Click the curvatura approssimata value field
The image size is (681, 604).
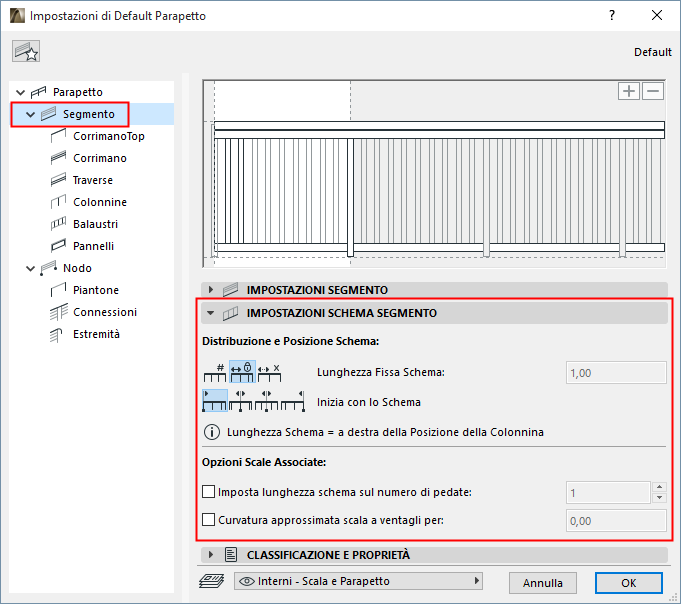[x=616, y=521]
